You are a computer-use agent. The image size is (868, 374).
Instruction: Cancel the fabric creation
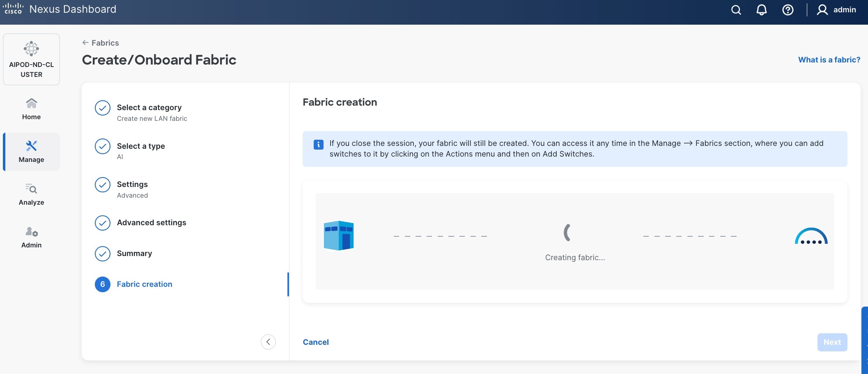315,342
